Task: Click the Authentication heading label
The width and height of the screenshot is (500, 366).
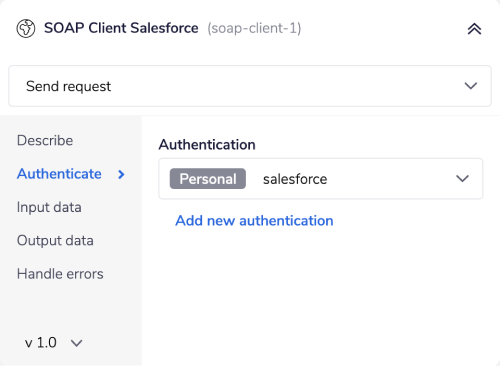Action: (x=207, y=145)
